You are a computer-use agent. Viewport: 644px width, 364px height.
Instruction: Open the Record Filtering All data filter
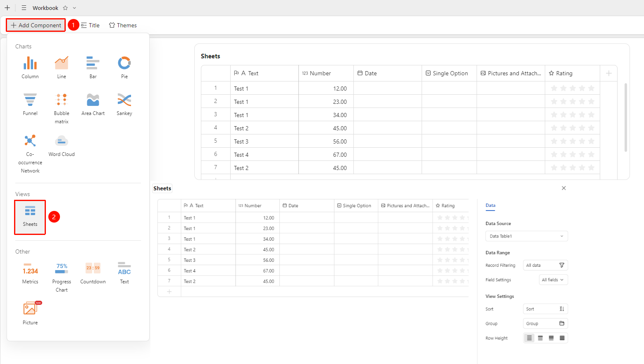coord(545,265)
